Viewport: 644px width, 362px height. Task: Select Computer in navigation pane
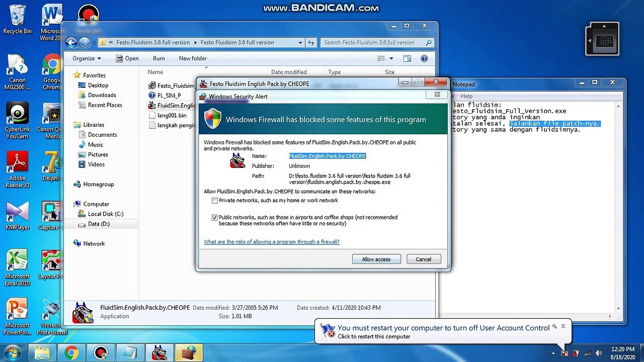(96, 204)
